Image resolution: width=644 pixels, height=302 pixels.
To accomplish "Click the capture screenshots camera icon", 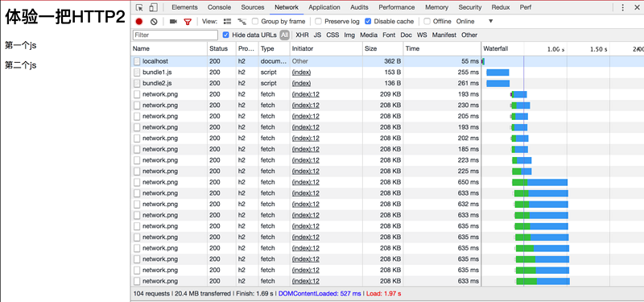I will pos(173,22).
